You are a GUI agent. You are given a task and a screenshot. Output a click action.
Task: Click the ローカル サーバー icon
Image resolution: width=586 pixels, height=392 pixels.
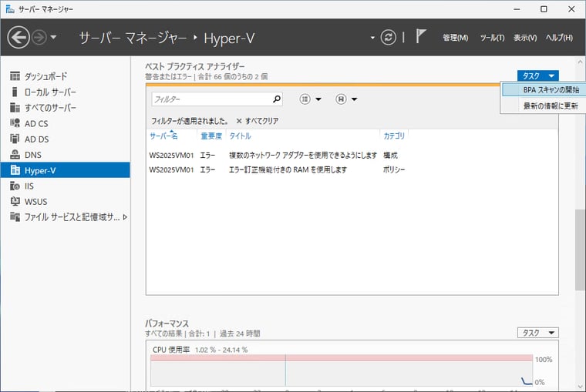(15, 92)
